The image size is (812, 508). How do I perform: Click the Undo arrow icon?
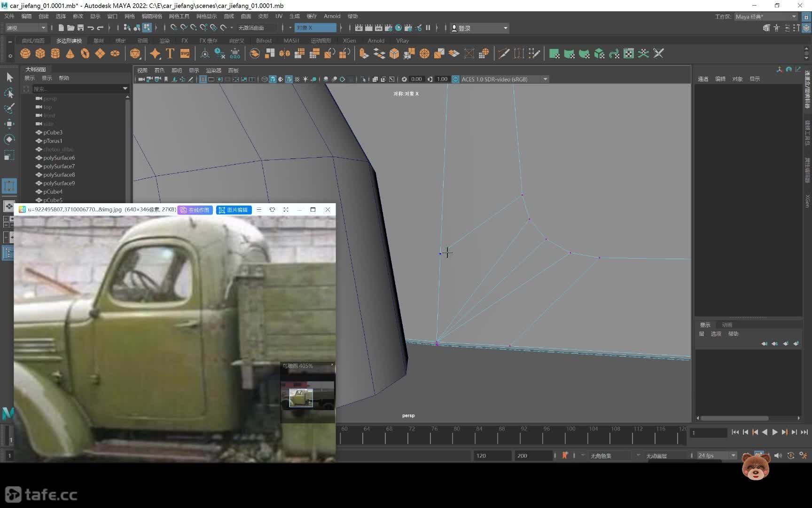coord(90,28)
